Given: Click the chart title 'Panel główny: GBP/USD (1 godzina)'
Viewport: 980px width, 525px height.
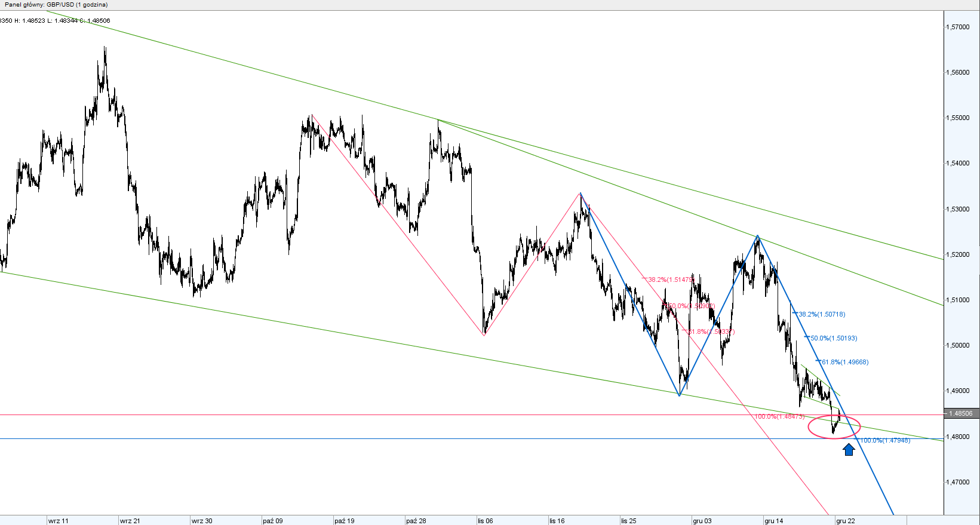Looking at the screenshot, I should point(56,5).
